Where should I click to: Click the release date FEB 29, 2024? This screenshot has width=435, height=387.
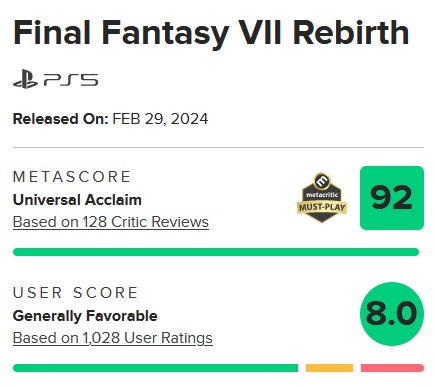pyautogui.click(x=160, y=119)
